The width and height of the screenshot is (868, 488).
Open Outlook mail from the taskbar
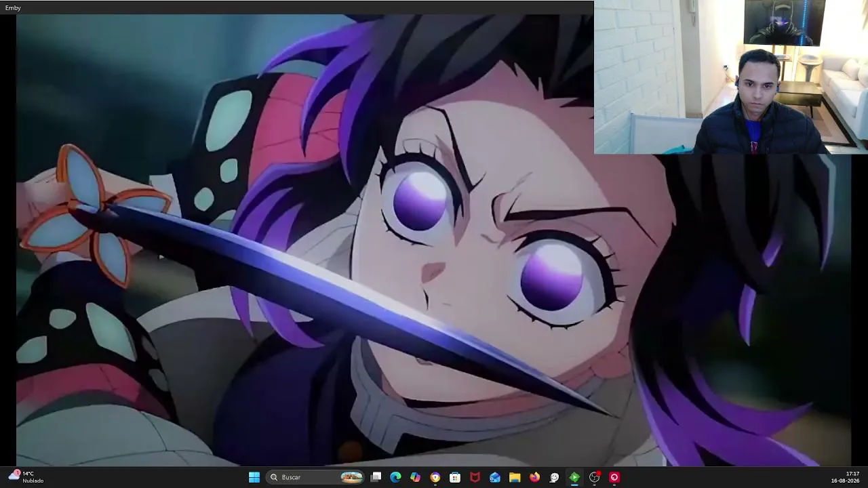(x=495, y=477)
